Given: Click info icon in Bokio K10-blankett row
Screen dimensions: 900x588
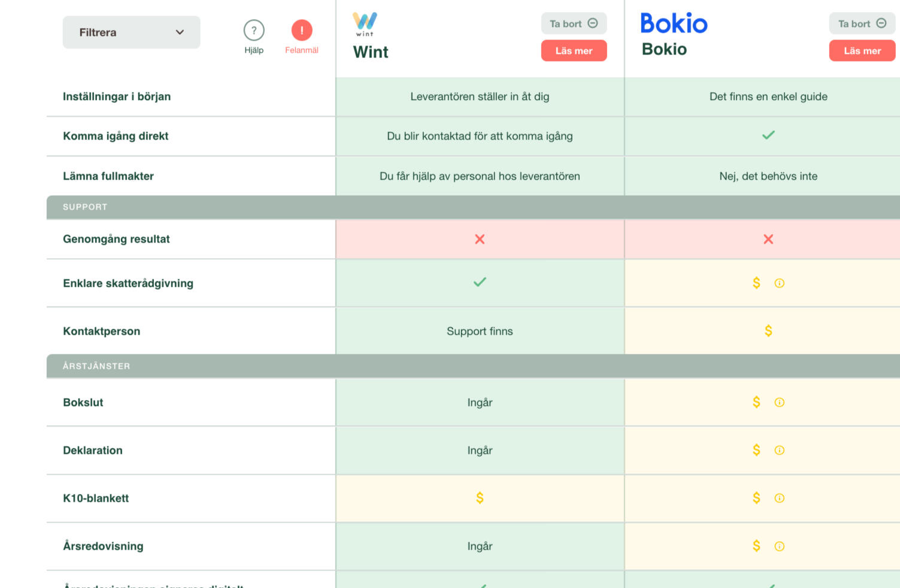Looking at the screenshot, I should point(779,498).
